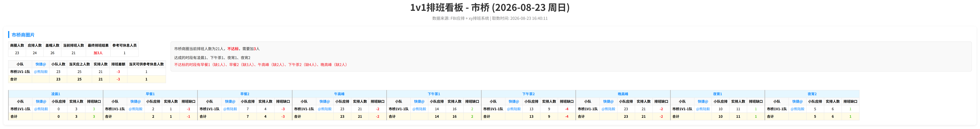
Task: Open the 快捷@ header link under 下午茶2
Action: (514, 102)
